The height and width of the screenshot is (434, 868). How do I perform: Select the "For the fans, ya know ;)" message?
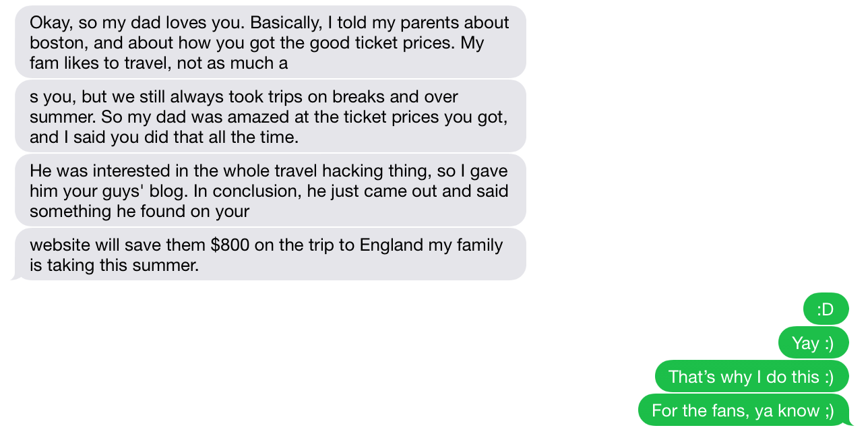pos(743,410)
